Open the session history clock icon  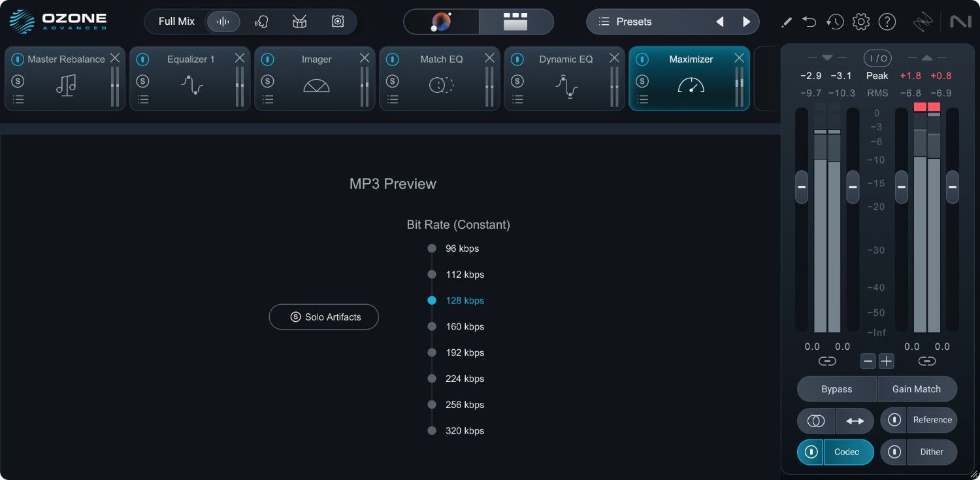(x=835, y=21)
